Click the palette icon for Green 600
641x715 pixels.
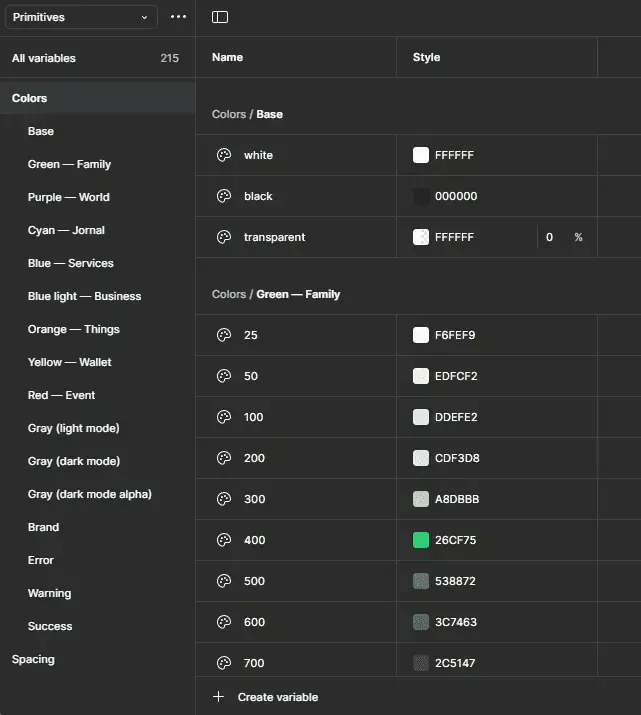(x=224, y=622)
